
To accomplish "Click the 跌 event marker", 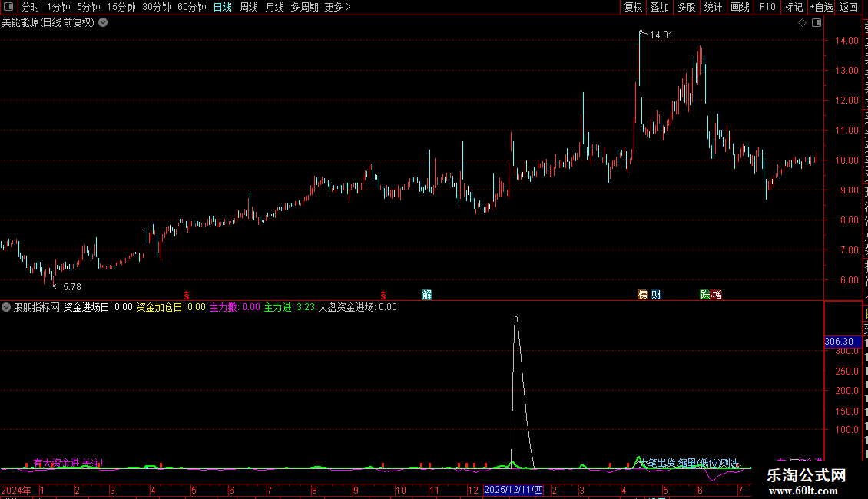I will click(x=705, y=295).
